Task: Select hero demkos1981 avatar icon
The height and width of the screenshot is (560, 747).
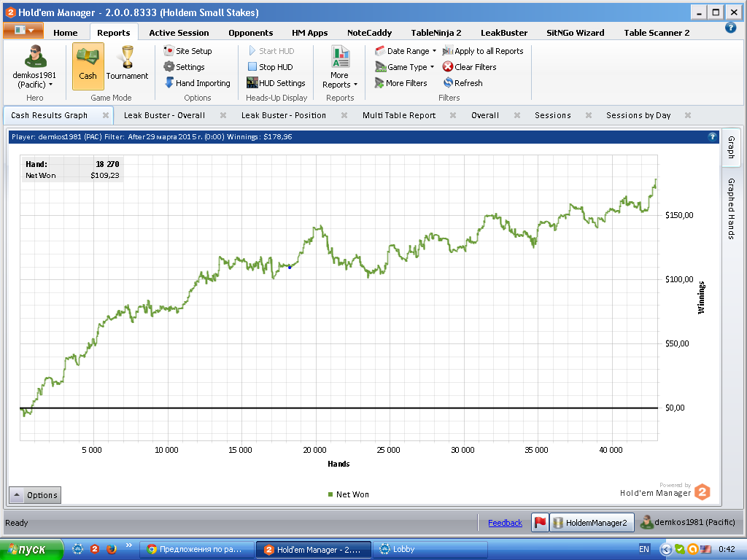Action: coord(35,57)
